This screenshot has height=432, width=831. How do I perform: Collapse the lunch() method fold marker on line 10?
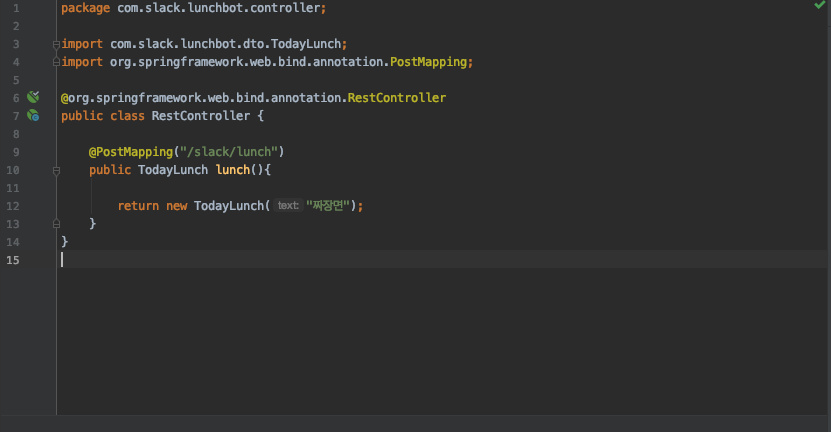(56, 170)
